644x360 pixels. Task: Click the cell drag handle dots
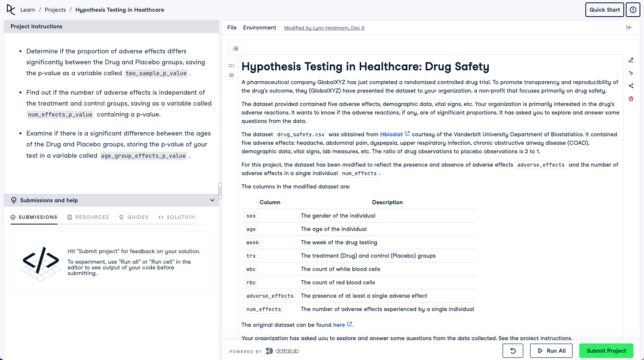click(x=231, y=66)
